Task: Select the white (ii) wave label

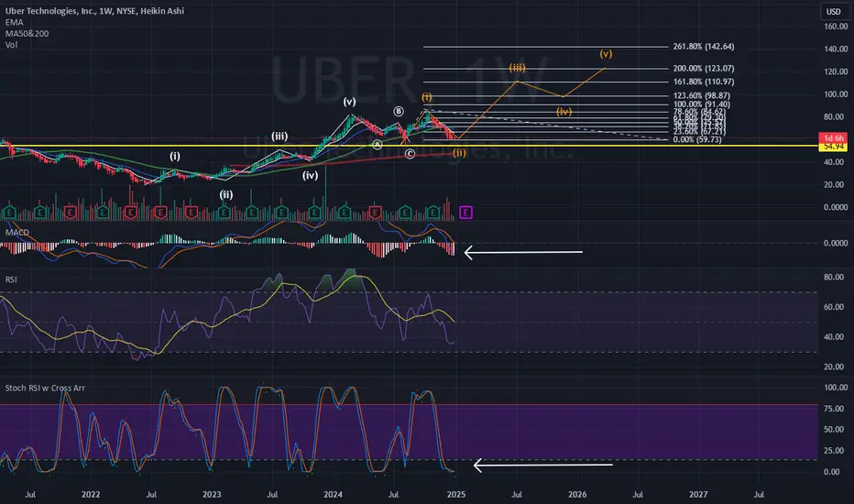Action: tap(226, 194)
